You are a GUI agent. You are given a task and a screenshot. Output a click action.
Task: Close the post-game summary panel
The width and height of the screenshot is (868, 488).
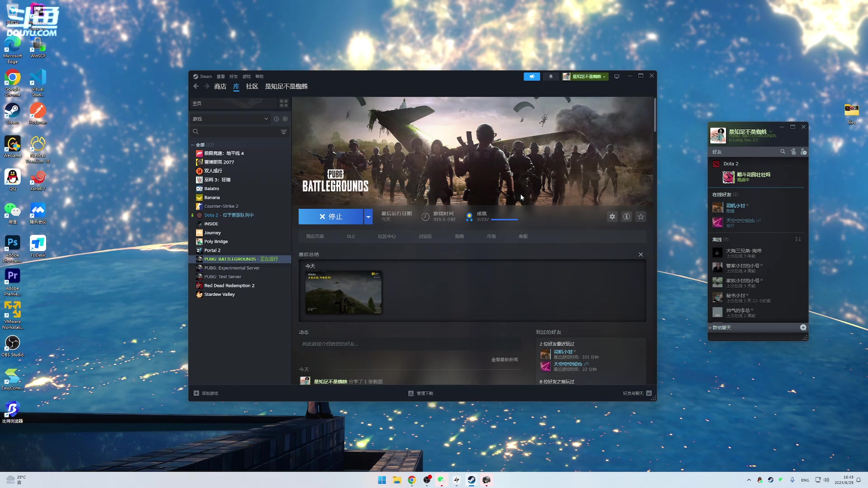(641, 255)
